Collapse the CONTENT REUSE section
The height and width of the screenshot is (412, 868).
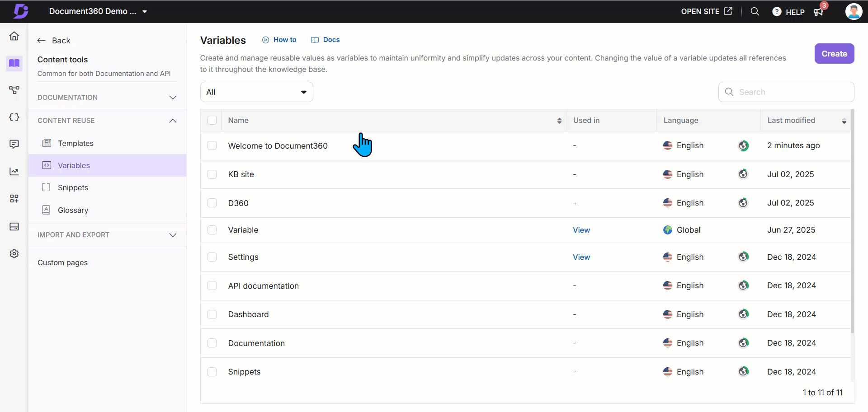107,121
